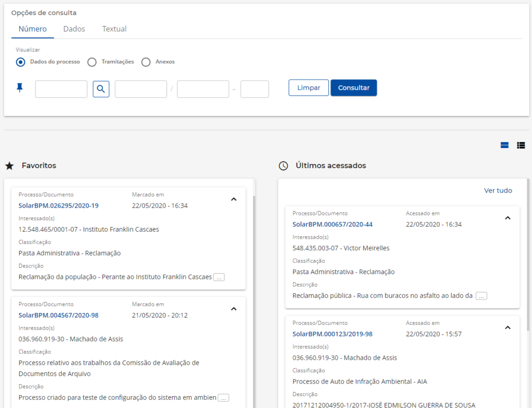Image resolution: width=532 pixels, height=408 pixels.
Task: Select Anexos radio option
Action: tap(146, 62)
